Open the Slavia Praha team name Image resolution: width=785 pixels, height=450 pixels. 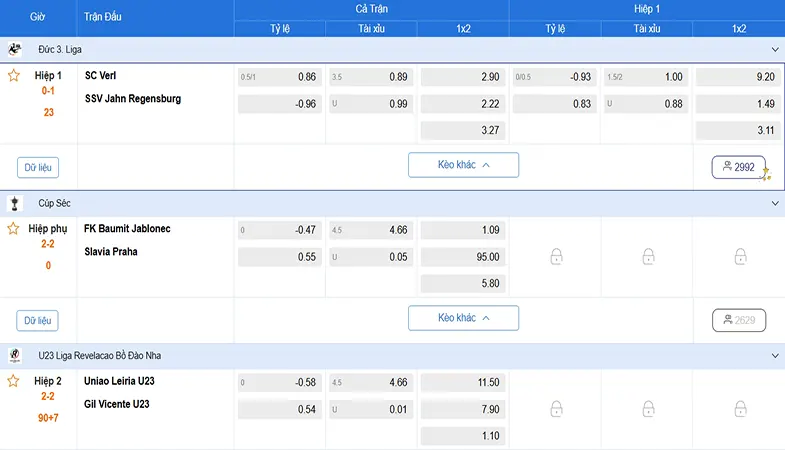click(x=111, y=252)
